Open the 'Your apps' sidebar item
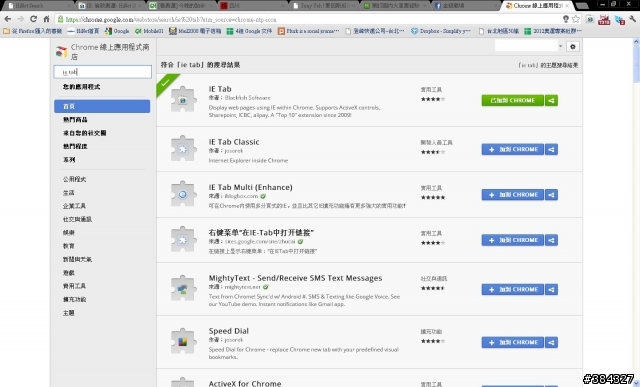Image resolution: width=640 pixels, height=387 pixels. click(81, 87)
